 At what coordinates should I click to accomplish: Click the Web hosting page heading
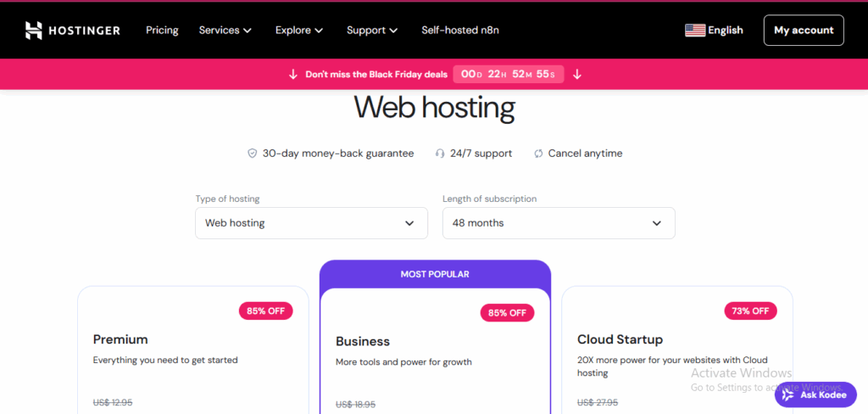(x=435, y=108)
